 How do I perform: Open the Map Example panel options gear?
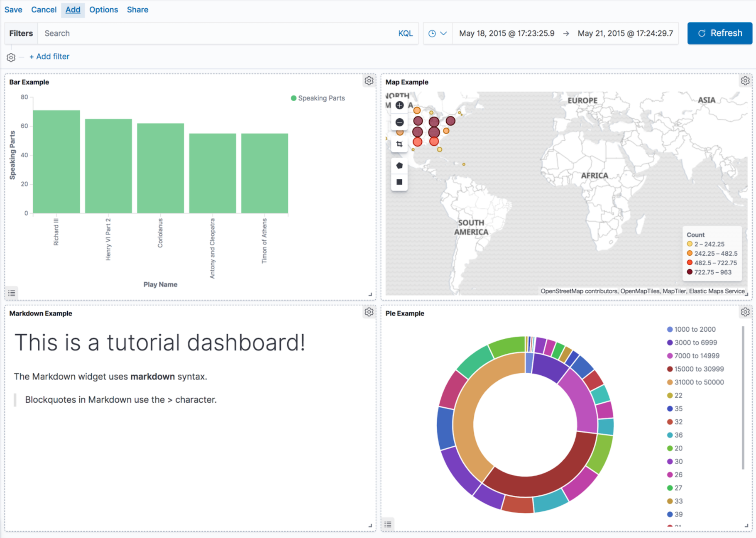(x=745, y=81)
